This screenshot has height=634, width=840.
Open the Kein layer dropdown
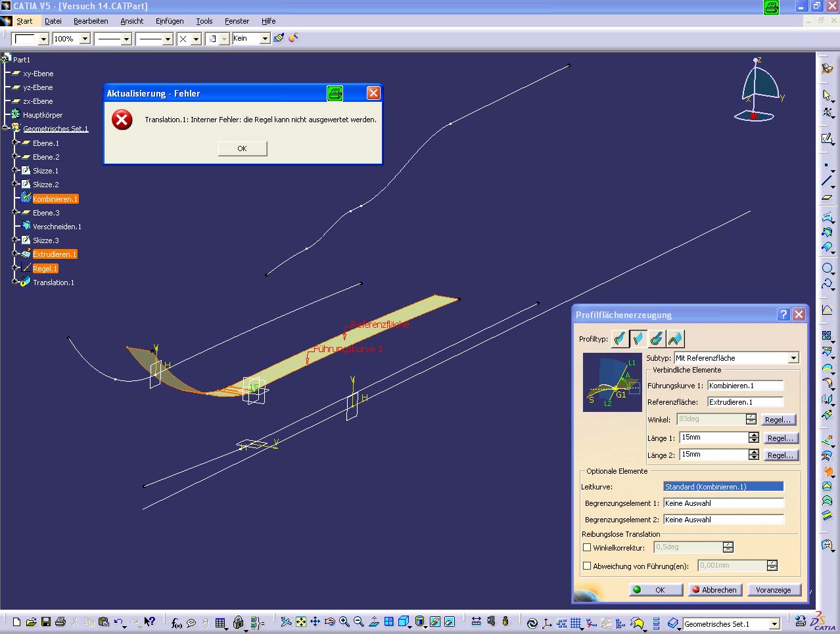pos(265,39)
